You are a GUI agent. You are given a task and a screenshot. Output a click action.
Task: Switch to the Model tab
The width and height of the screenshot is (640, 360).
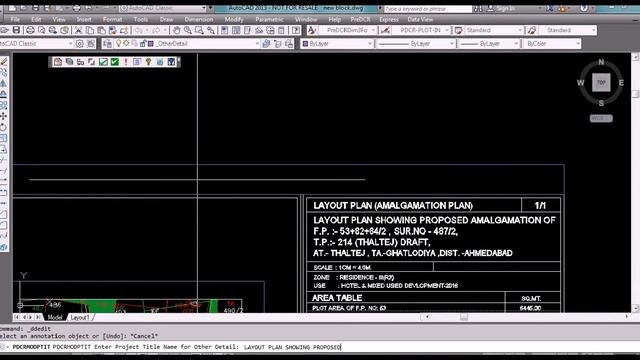coord(55,317)
